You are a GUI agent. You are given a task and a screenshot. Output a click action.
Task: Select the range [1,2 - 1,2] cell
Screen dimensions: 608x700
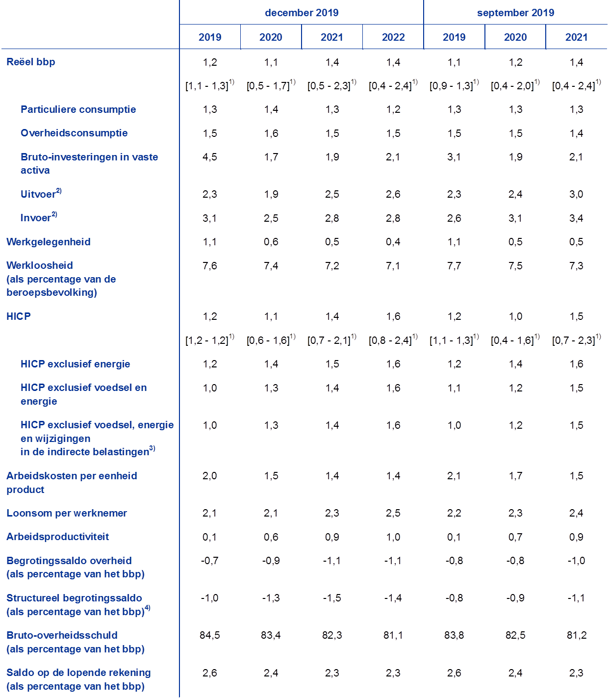pyautogui.click(x=210, y=340)
